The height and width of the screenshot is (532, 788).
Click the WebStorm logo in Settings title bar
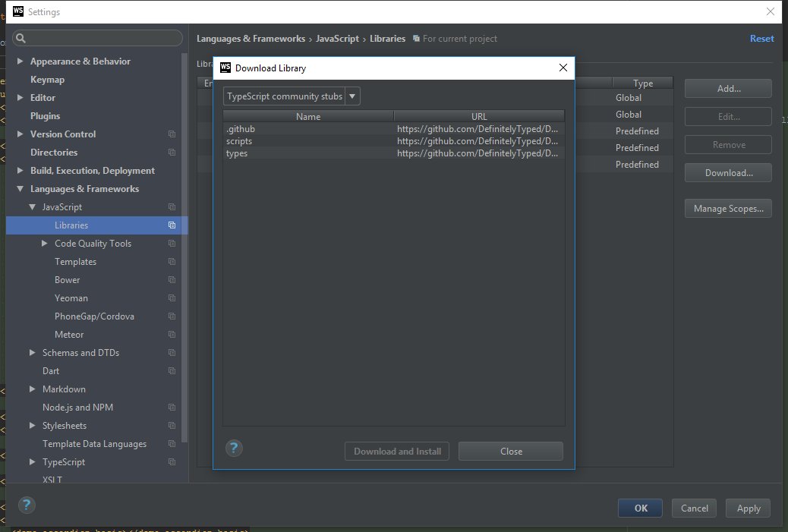click(18, 11)
